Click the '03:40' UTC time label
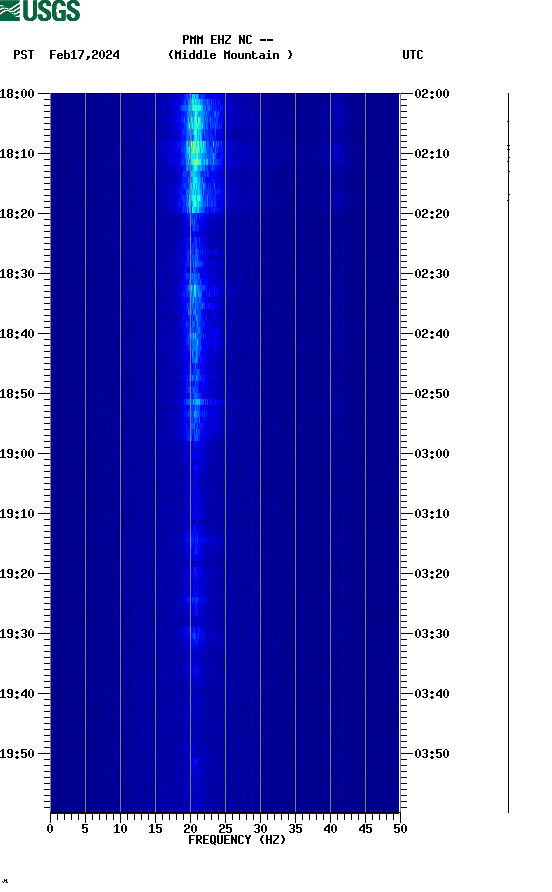Screen dimensions: 552x892 [x=432, y=694]
